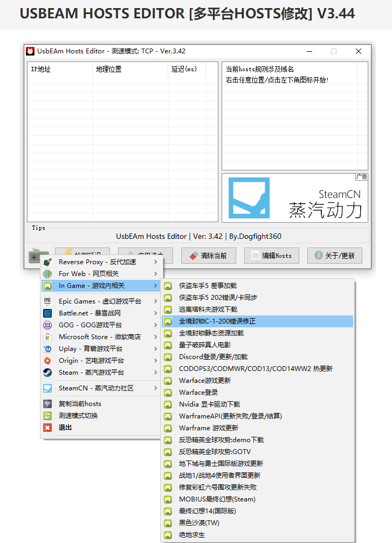
Task: Select 全境封锁C-1-200错误修正 menu entry
Action: pos(258,321)
